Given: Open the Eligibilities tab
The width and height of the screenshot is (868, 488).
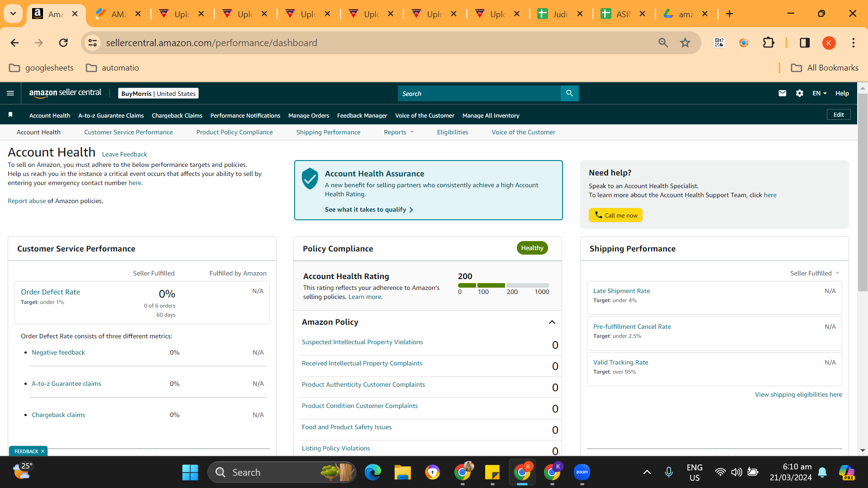Looking at the screenshot, I should 453,132.
